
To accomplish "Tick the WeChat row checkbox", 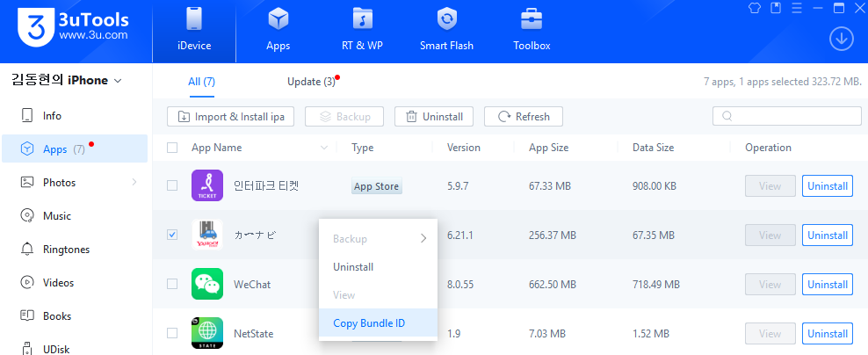I will (172, 285).
